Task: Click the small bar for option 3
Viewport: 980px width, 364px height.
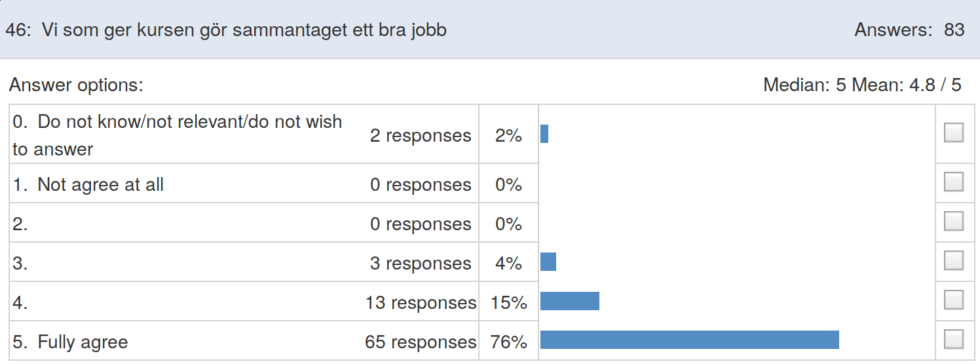Action: coord(548,262)
